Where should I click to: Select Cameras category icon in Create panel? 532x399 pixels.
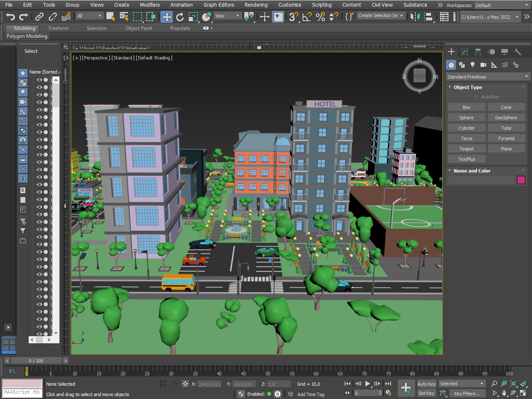(x=483, y=65)
